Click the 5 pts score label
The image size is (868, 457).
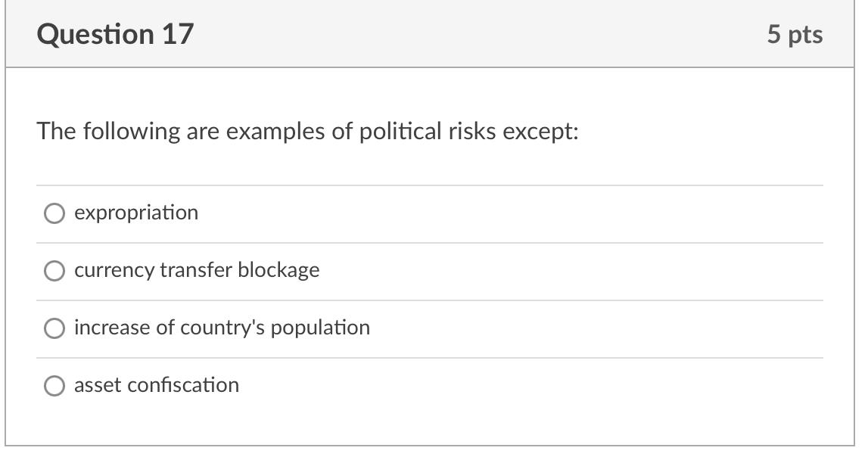tap(795, 34)
